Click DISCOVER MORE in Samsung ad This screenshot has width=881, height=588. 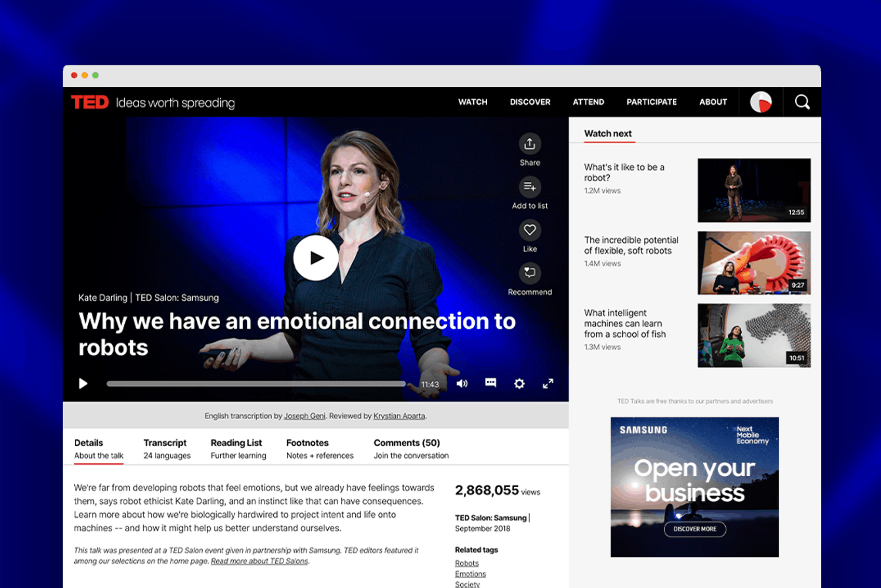click(x=695, y=529)
